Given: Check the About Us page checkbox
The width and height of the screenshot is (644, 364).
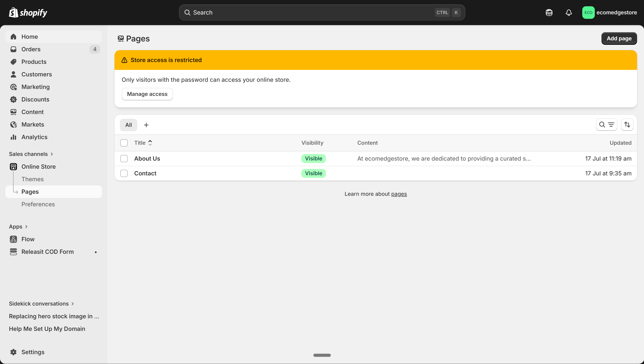Looking at the screenshot, I should (x=124, y=158).
